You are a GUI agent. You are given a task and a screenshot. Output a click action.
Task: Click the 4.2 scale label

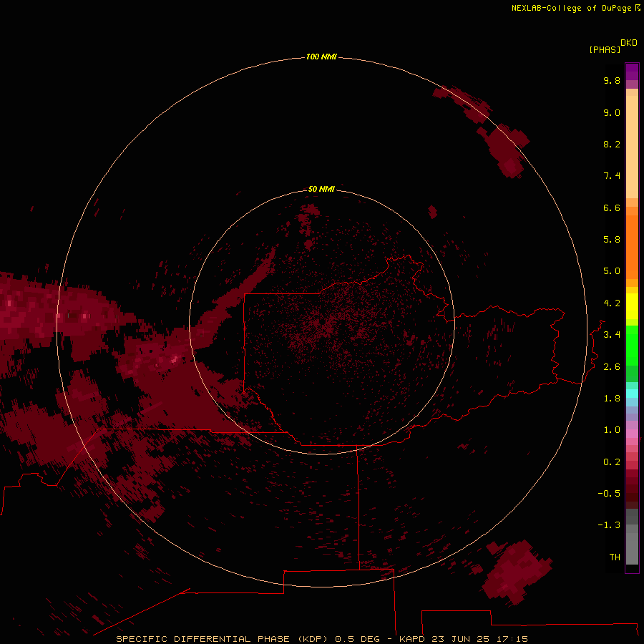[x=612, y=303]
